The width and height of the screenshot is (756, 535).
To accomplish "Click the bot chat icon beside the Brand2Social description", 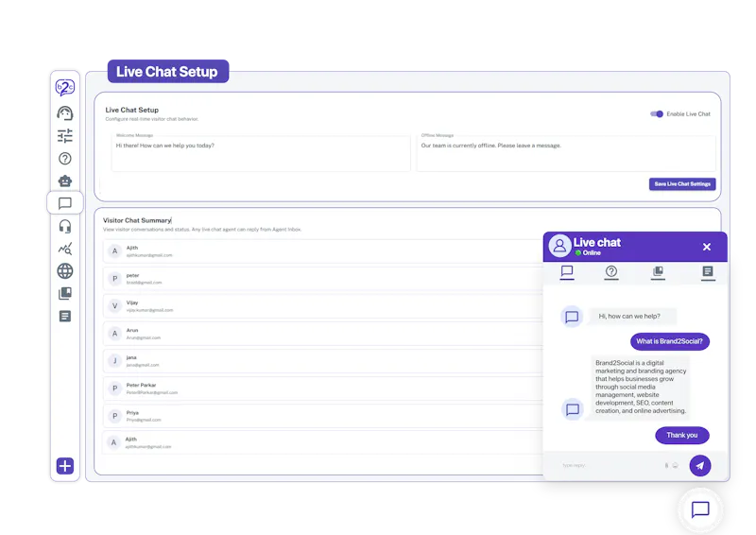I will 573,409.
